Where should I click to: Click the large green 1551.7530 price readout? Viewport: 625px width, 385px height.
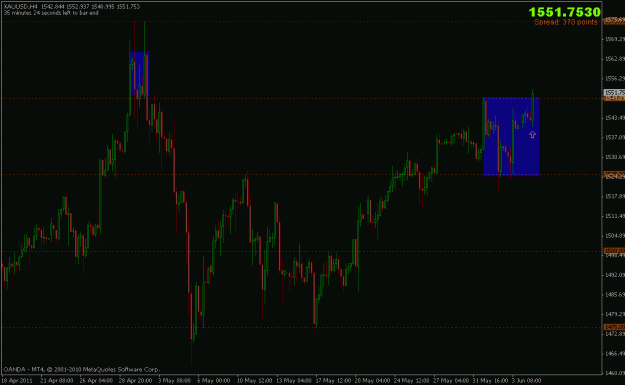tap(564, 12)
